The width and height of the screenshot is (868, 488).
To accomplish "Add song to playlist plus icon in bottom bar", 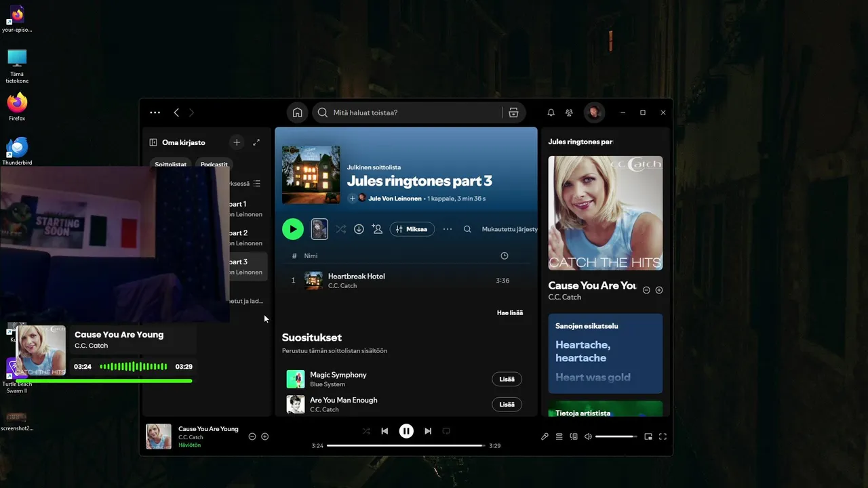I will (x=265, y=436).
